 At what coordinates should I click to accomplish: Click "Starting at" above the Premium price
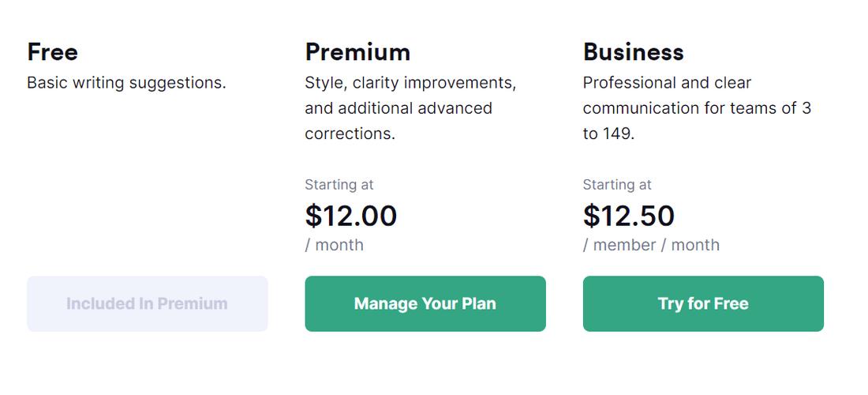339,185
